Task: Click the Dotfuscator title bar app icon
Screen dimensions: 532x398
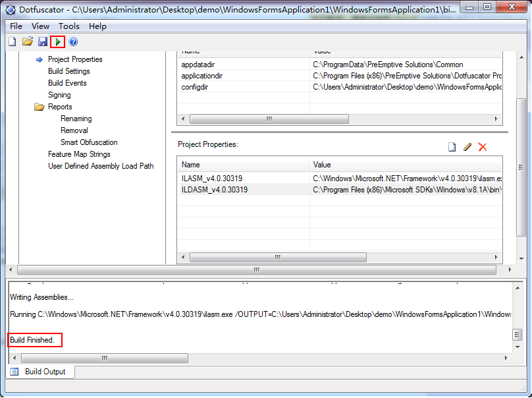Action: pyautogui.click(x=11, y=10)
